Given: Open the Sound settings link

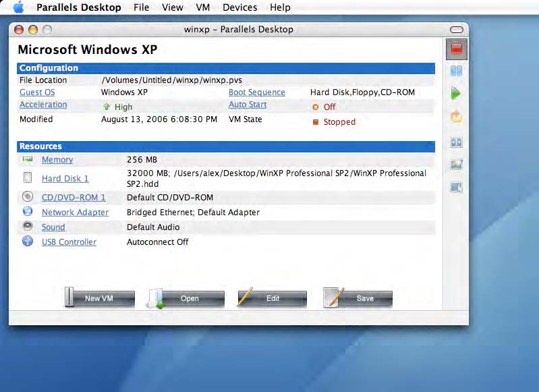Looking at the screenshot, I should pyautogui.click(x=53, y=227).
